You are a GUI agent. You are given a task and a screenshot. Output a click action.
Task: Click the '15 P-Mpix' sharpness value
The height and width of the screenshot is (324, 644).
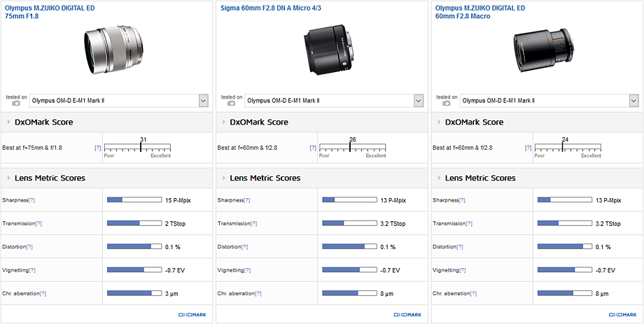click(x=178, y=200)
